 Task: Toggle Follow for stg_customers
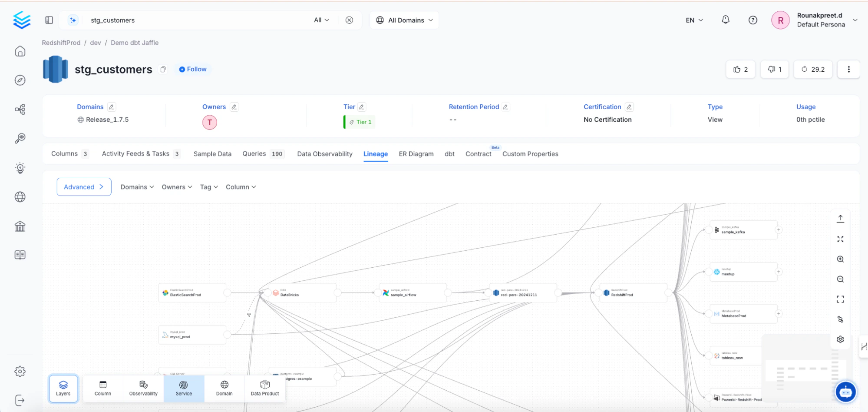[x=193, y=70]
